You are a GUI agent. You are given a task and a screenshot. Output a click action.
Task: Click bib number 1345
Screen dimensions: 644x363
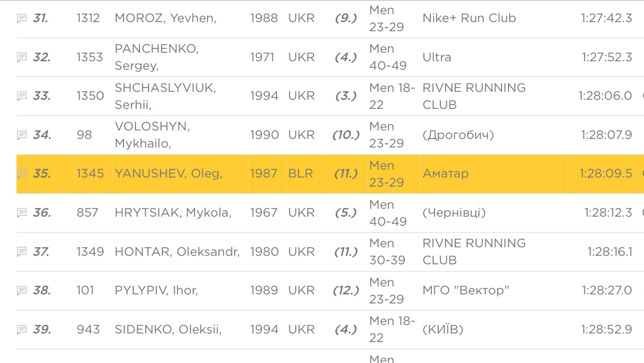(x=90, y=174)
